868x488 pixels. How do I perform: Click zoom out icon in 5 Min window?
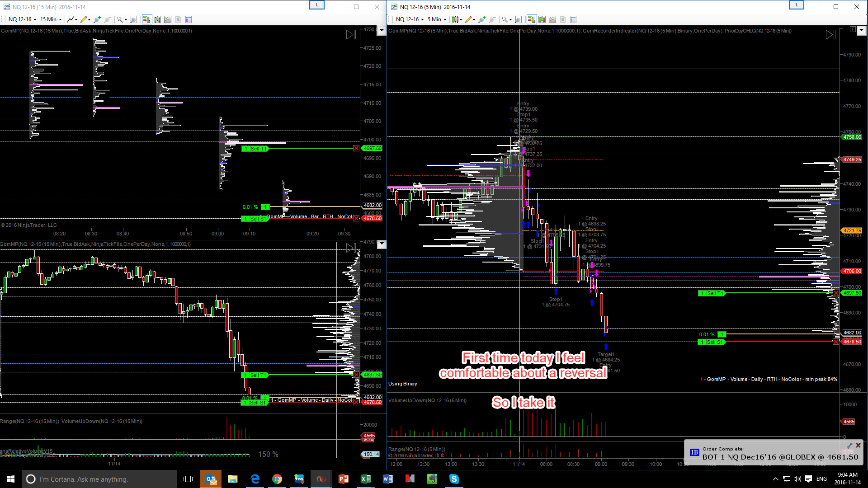493,19
